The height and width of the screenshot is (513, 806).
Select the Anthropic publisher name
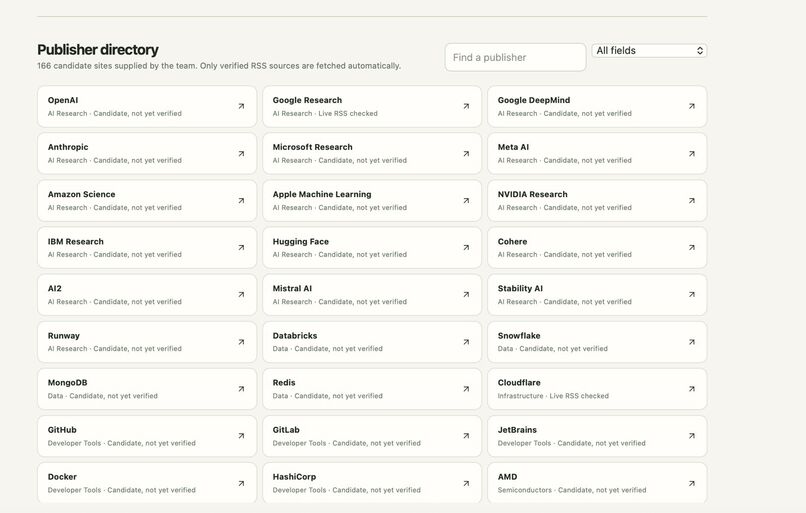point(68,147)
